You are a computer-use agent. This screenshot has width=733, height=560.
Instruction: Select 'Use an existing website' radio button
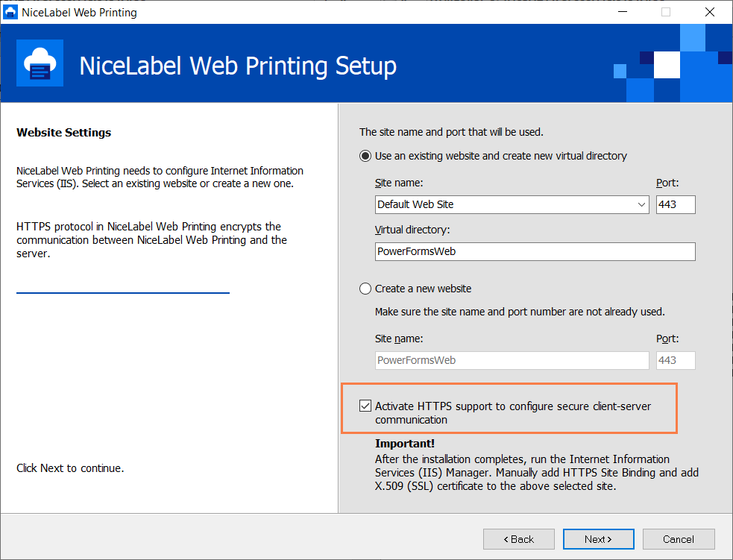365,156
